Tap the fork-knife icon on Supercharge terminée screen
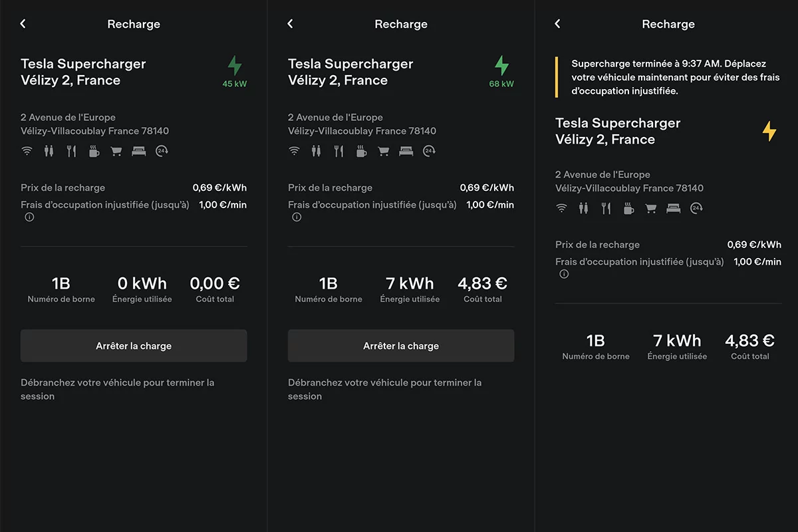The height and width of the screenshot is (532, 798). click(606, 208)
